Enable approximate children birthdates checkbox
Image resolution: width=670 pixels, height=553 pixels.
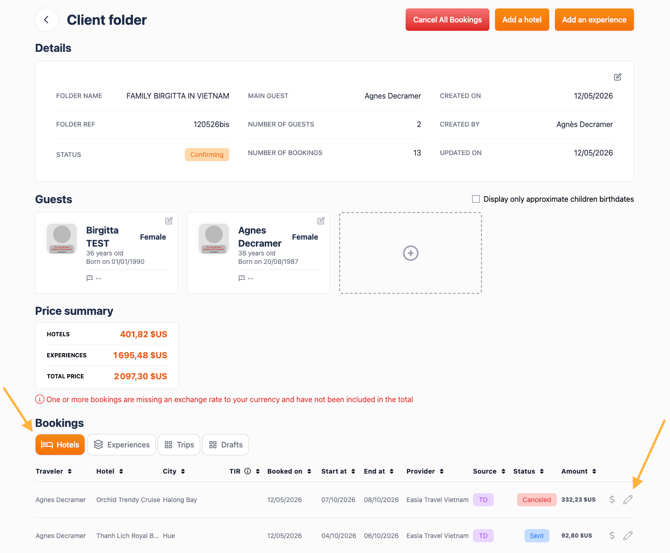(x=476, y=199)
